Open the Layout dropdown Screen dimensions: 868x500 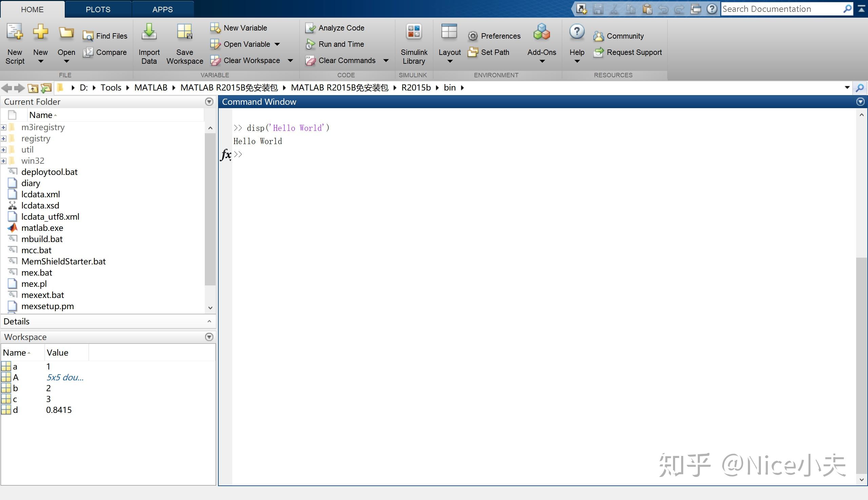click(450, 61)
